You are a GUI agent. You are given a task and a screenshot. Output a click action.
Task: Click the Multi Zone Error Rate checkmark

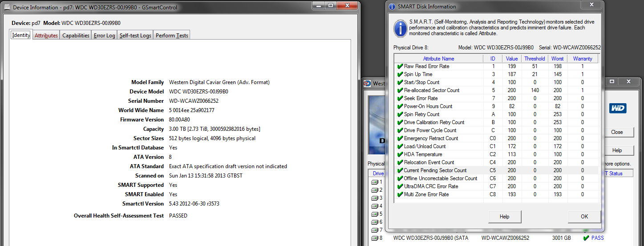pos(400,194)
